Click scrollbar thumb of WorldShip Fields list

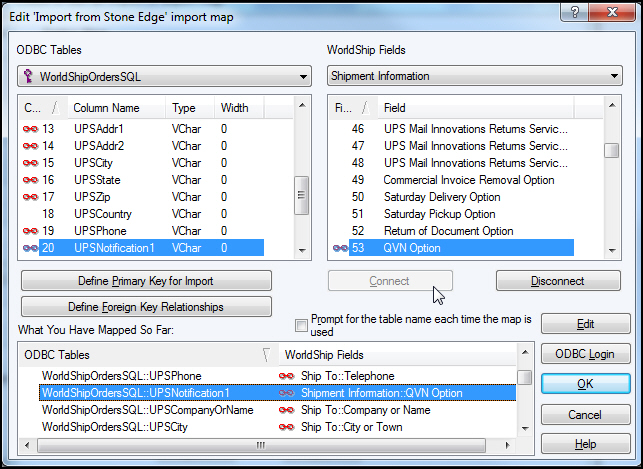pos(612,150)
